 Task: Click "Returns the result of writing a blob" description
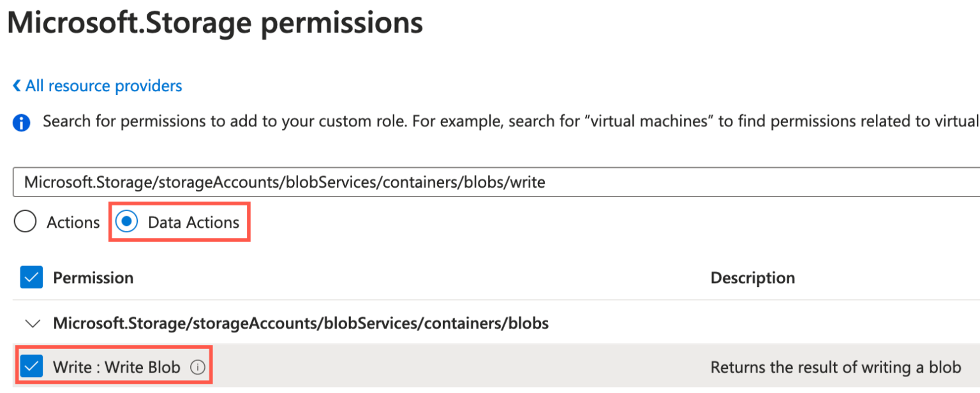click(x=835, y=367)
